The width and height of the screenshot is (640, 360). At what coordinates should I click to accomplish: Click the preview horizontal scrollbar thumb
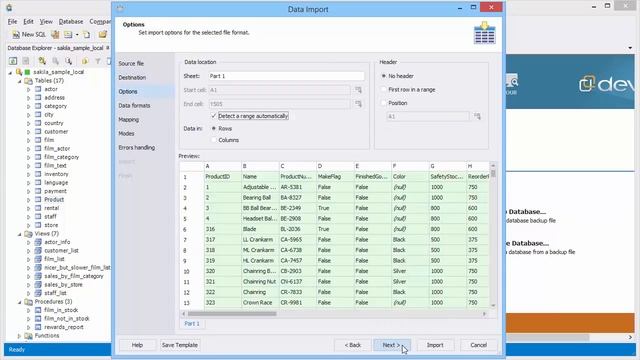232,314
